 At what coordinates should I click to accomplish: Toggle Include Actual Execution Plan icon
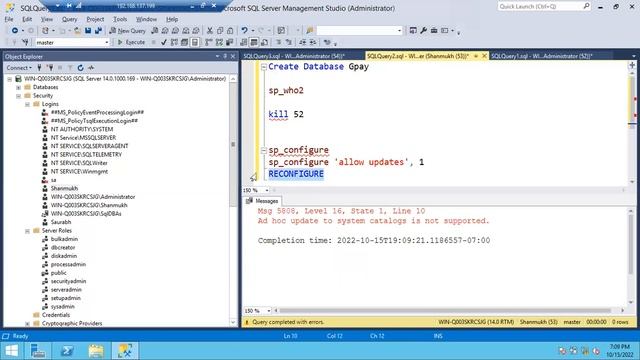209,42
